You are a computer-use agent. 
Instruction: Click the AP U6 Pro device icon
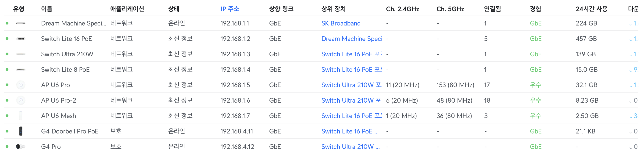click(x=21, y=85)
